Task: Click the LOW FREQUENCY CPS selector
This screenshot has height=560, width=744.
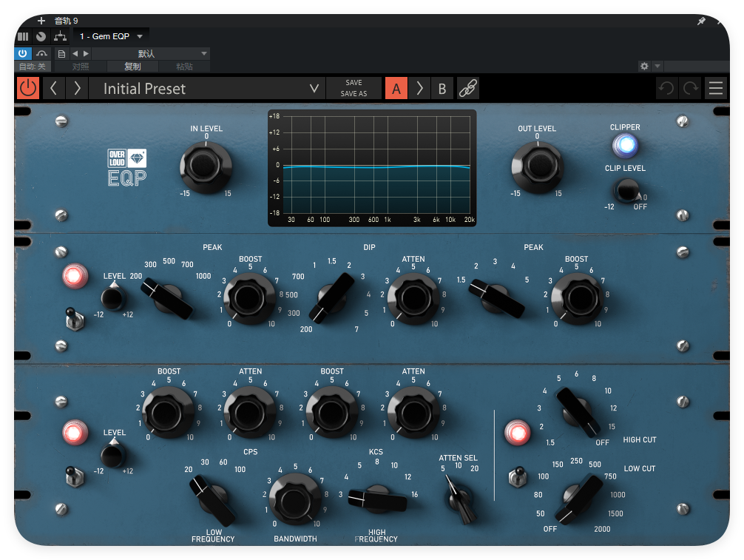Action: (x=212, y=501)
